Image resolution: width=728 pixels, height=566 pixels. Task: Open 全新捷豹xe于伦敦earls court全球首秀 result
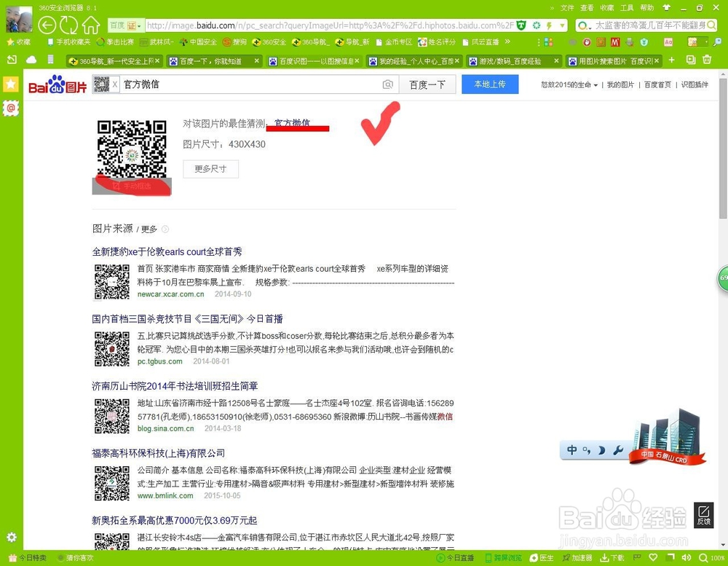167,252
